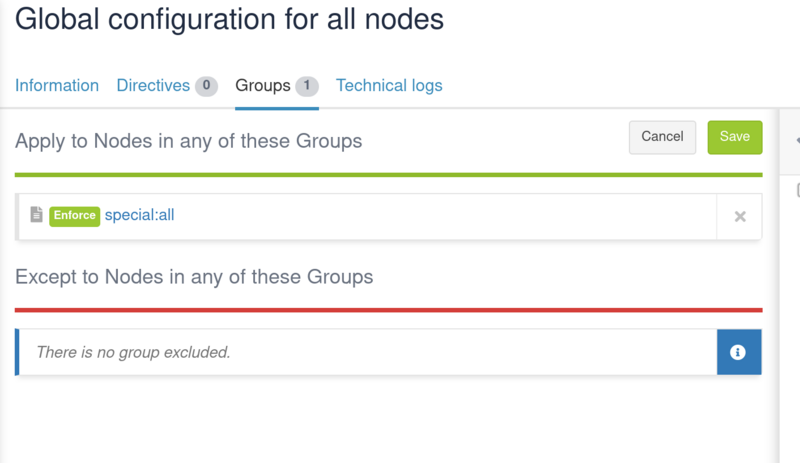Save the group configuration
This screenshot has height=463, width=800.
tap(735, 137)
